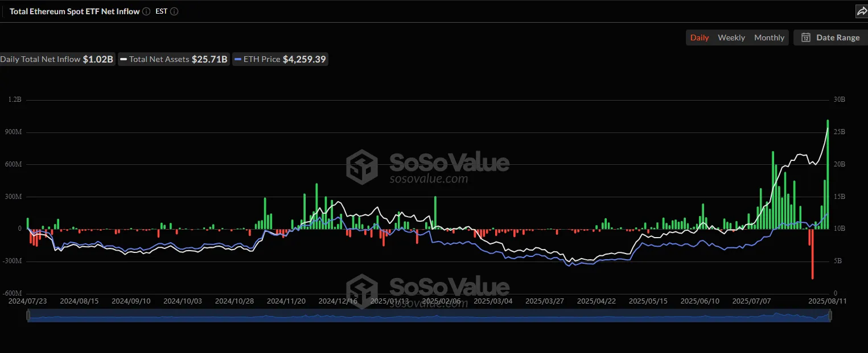Click the tallest green bar at chart right

pyautogui.click(x=828, y=171)
